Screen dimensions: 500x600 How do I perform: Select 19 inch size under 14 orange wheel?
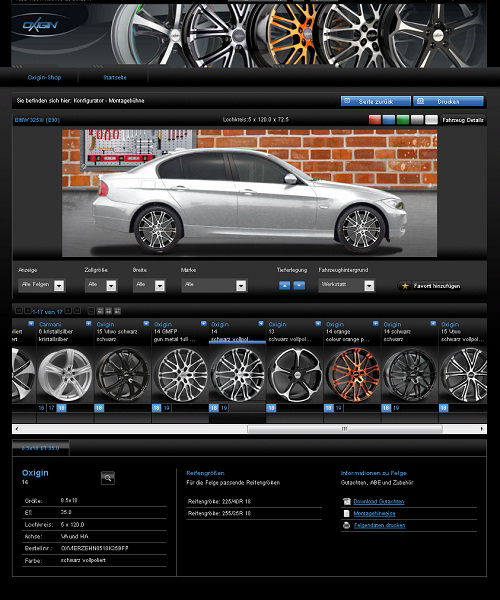pos(339,408)
